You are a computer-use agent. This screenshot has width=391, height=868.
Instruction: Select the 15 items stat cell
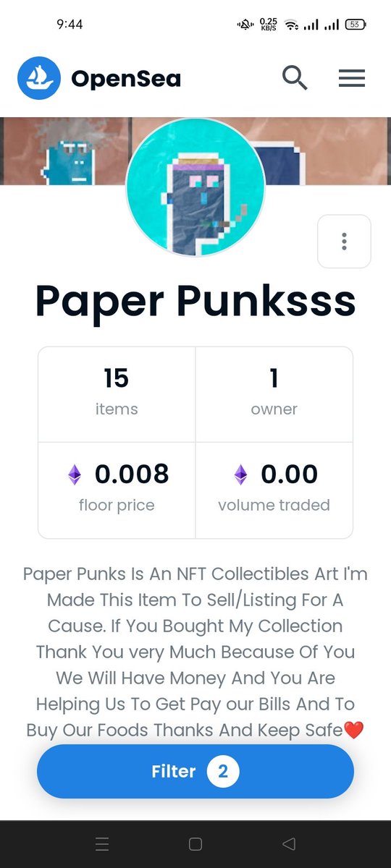[x=117, y=394]
